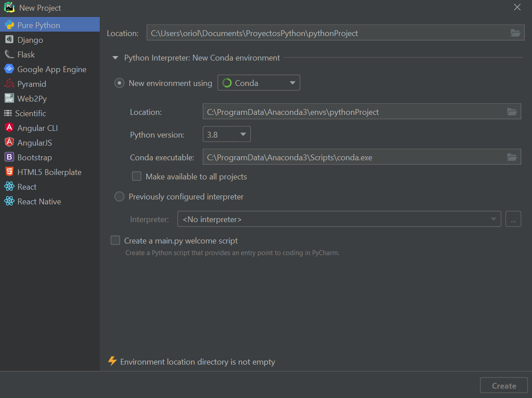
Task: Browse folder for Conda executable
Action: pyautogui.click(x=512, y=157)
